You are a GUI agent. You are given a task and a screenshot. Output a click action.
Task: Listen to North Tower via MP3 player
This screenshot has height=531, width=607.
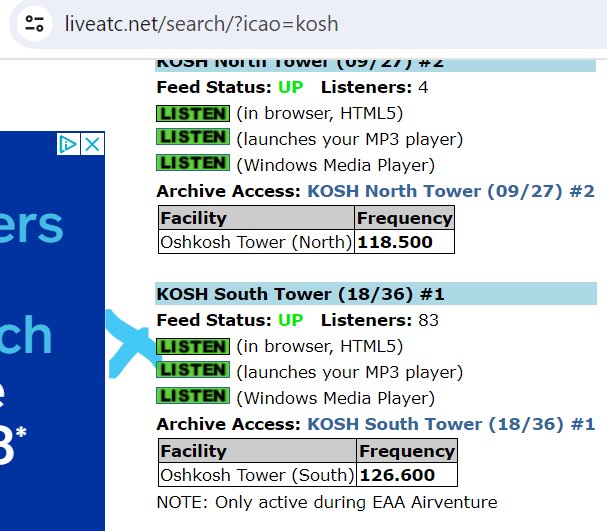(x=193, y=137)
